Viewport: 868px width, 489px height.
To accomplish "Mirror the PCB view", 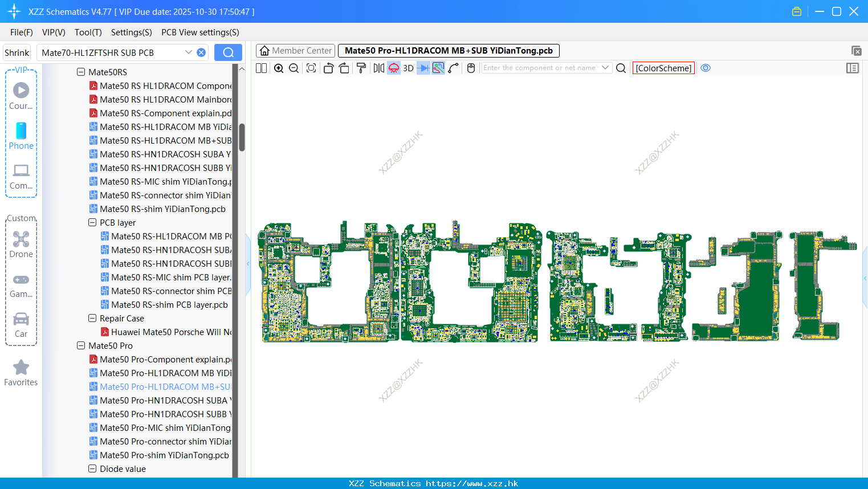I will pyautogui.click(x=378, y=68).
